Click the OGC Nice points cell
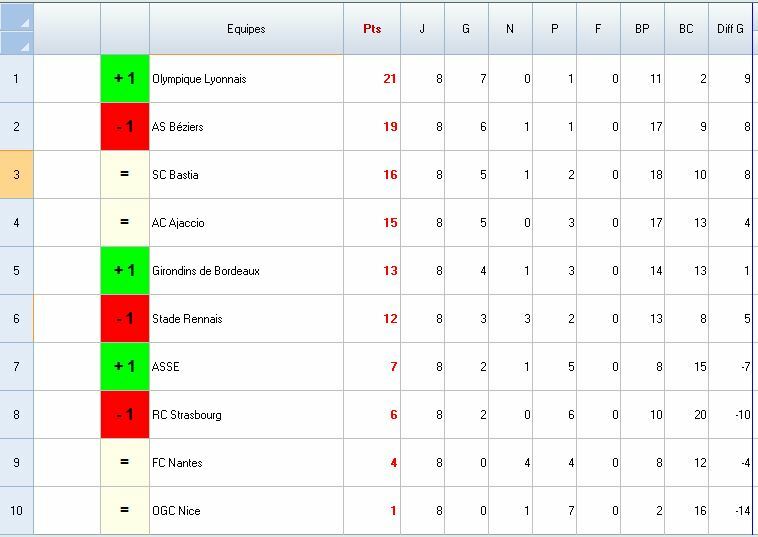Screen dimensions: 758x537 (x=372, y=511)
